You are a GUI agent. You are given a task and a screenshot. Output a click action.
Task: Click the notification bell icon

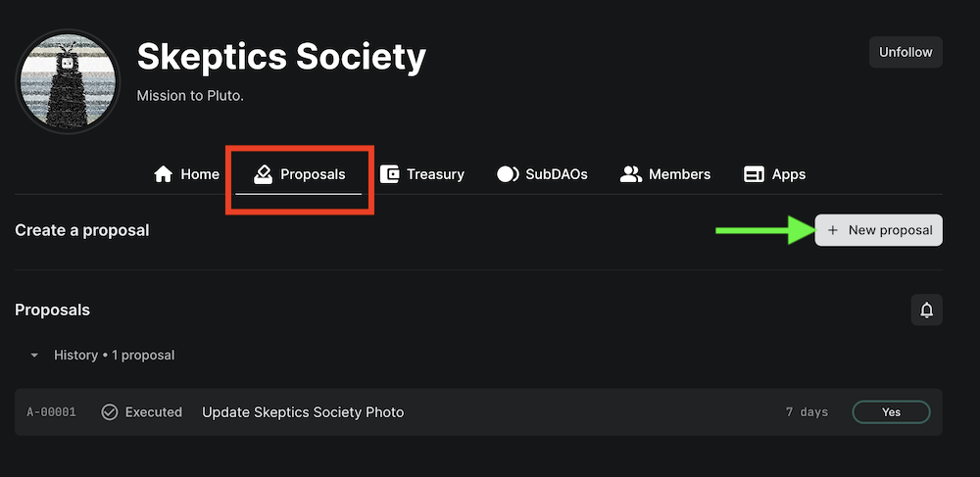[x=926, y=310]
